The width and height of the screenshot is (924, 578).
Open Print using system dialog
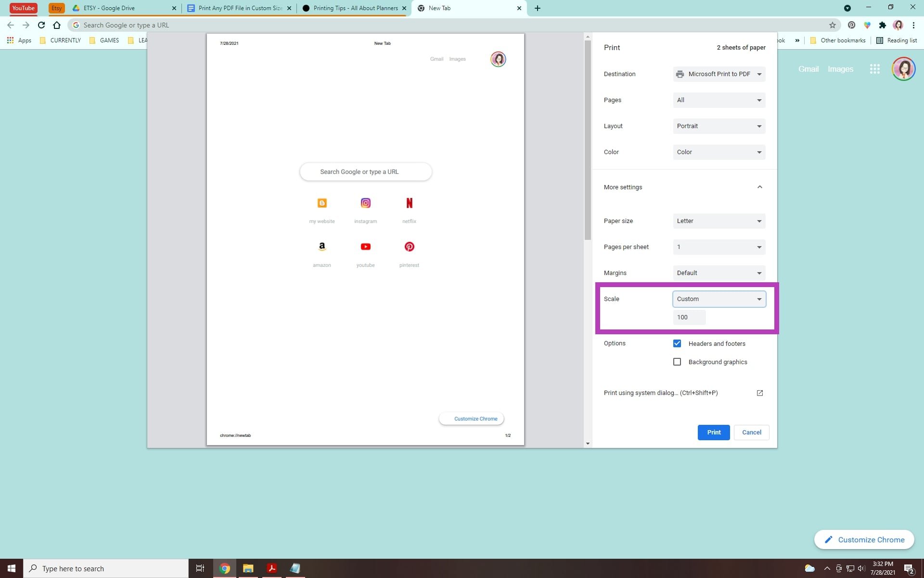coord(660,393)
